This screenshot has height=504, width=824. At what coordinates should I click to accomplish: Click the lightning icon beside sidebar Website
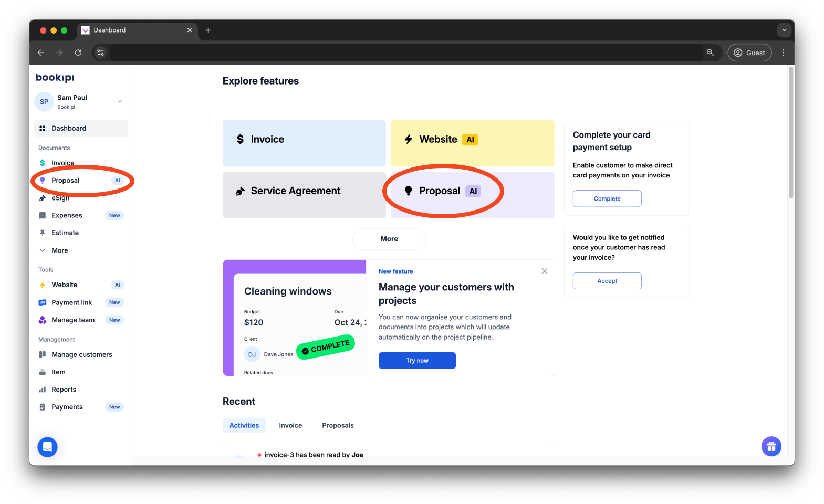point(43,285)
